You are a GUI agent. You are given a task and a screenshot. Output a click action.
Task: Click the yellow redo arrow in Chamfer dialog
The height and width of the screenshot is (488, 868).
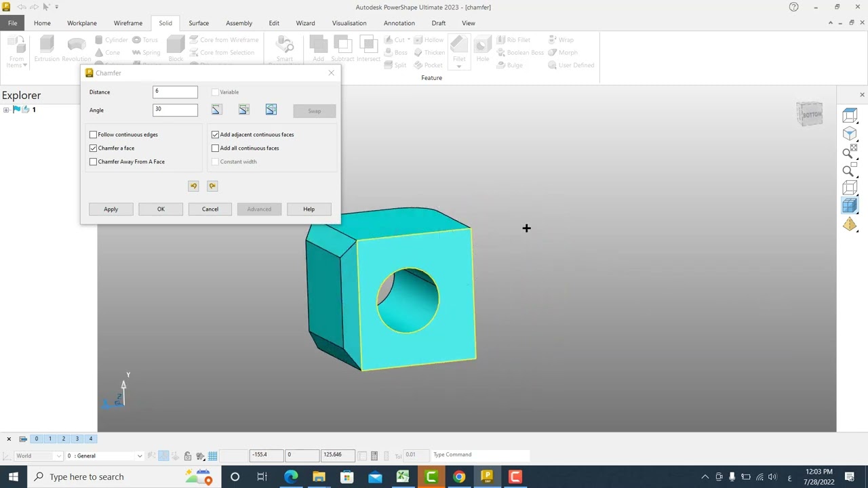tap(212, 186)
